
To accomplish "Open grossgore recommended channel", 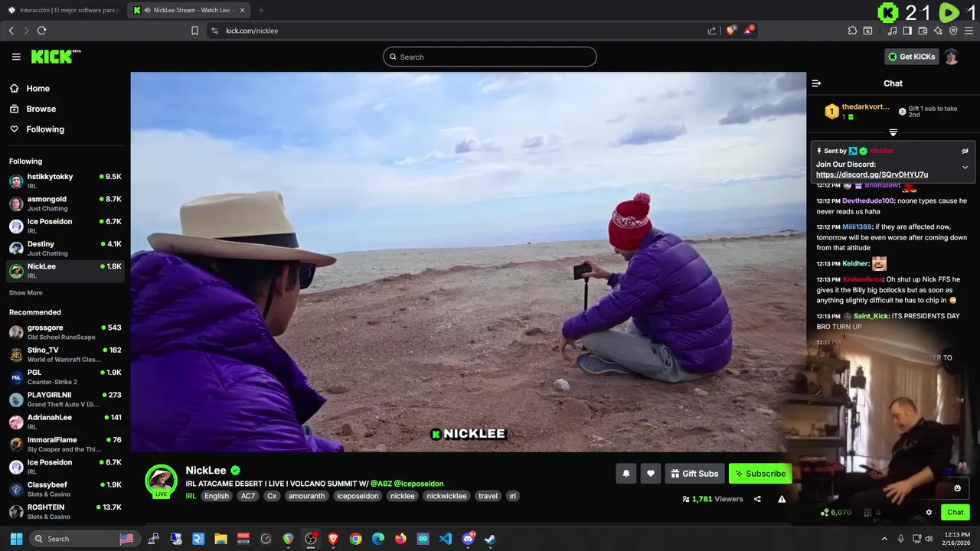I will 65,332.
